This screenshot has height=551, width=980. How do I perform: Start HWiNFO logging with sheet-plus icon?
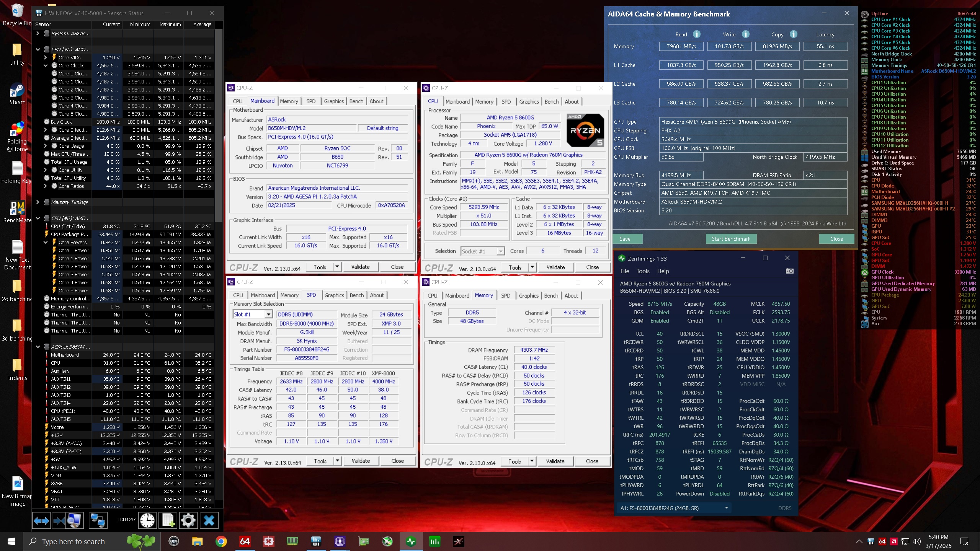(x=168, y=520)
